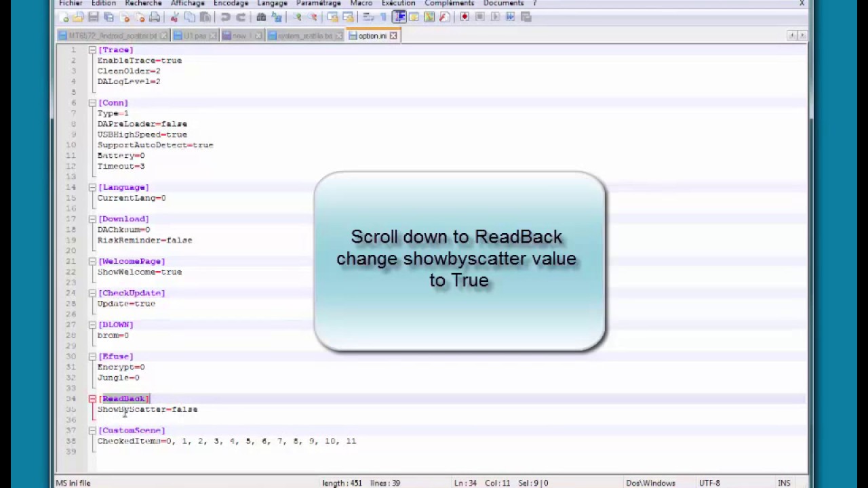Collapse the [Conn] section fold marker

(x=92, y=103)
